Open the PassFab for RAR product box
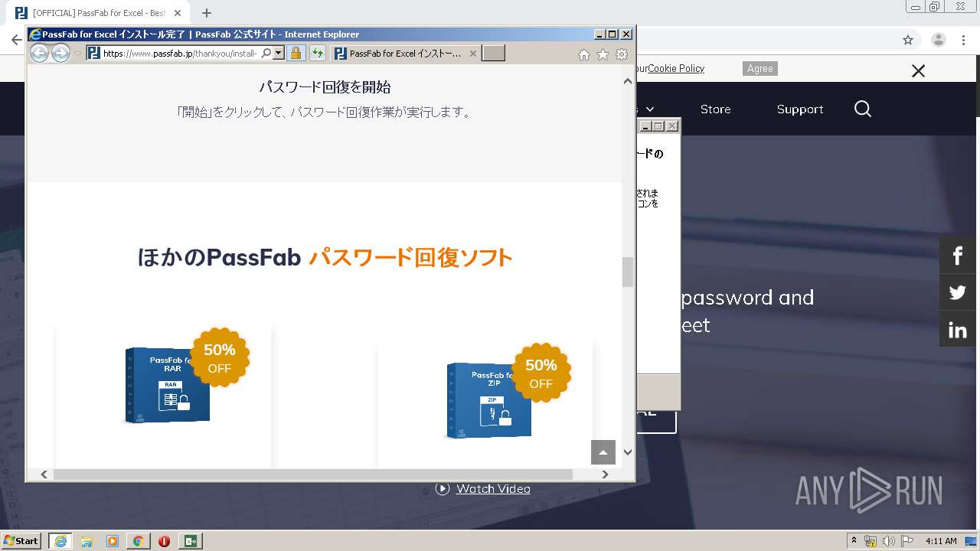The width and height of the screenshot is (980, 551). point(167,385)
